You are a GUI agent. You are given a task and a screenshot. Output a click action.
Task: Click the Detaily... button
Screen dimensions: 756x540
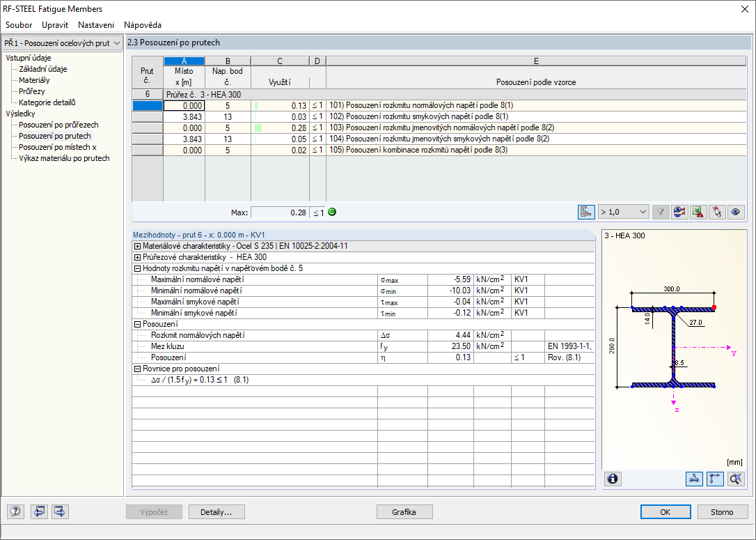pos(216,512)
